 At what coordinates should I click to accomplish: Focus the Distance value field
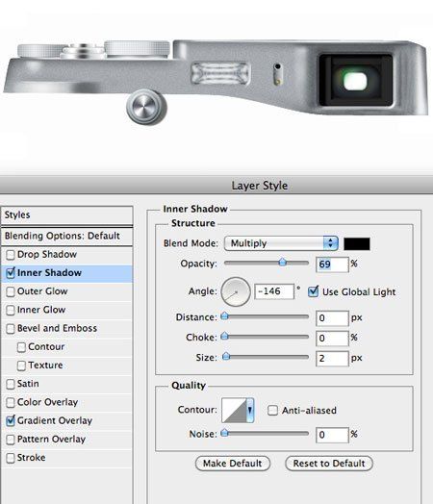tap(332, 318)
